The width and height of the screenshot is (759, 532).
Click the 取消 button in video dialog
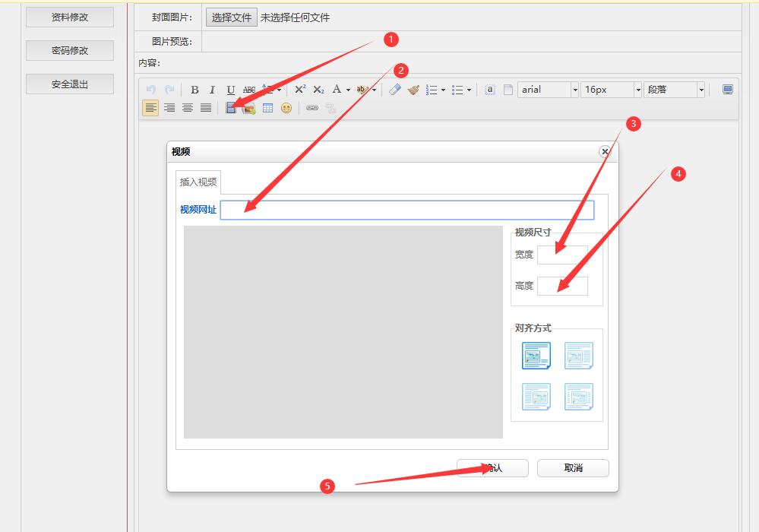click(x=573, y=468)
